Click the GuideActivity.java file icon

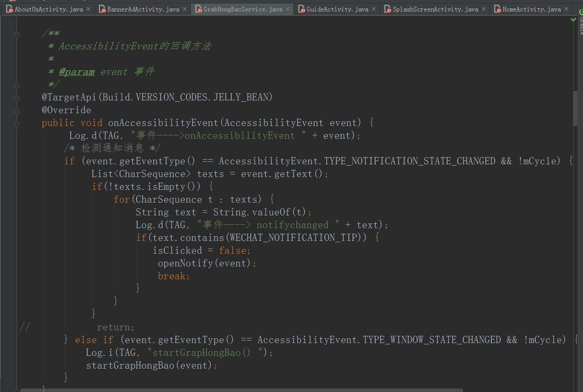[302, 9]
